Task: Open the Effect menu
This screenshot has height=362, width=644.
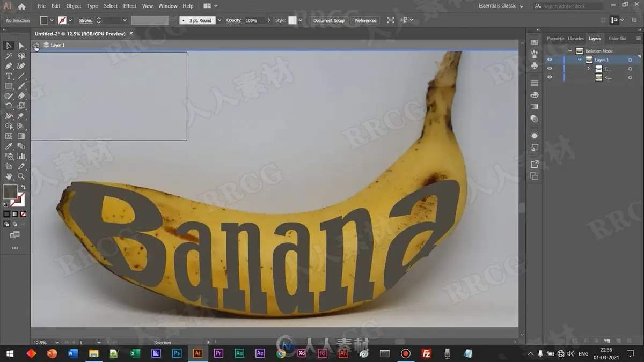Action: coord(130,6)
